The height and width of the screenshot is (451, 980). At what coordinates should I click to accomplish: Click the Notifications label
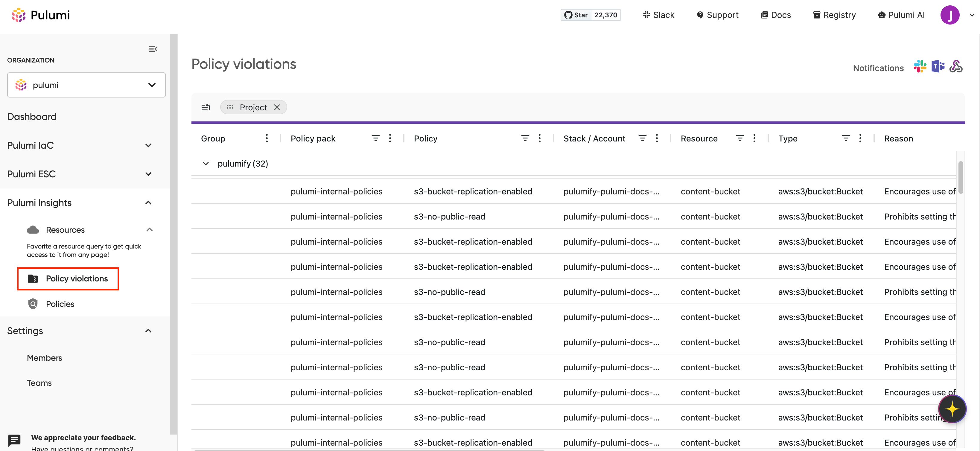pyautogui.click(x=878, y=68)
